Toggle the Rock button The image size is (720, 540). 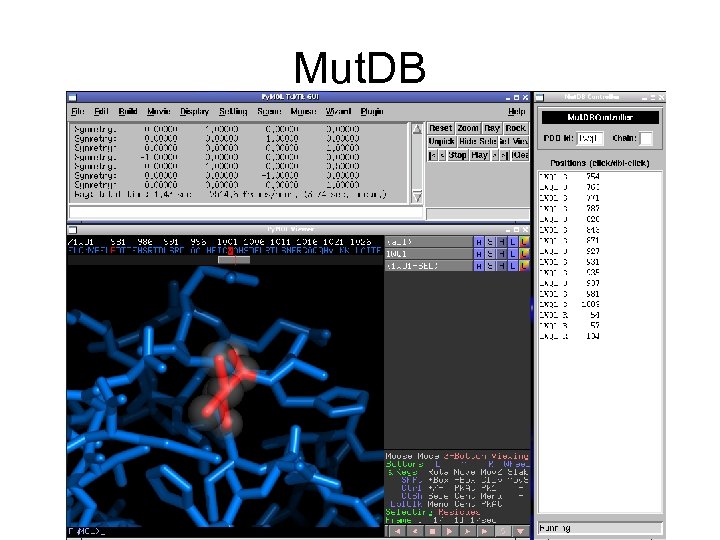(x=516, y=128)
